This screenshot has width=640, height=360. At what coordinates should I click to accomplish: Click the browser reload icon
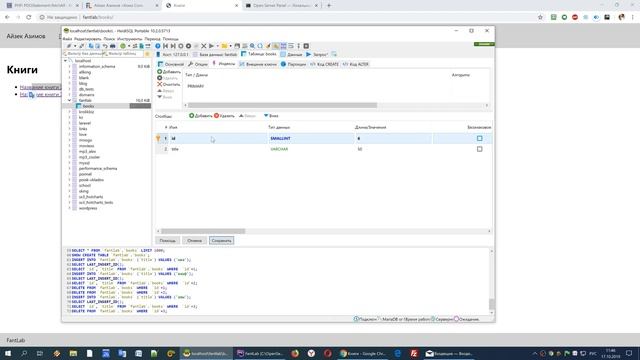pos(29,17)
